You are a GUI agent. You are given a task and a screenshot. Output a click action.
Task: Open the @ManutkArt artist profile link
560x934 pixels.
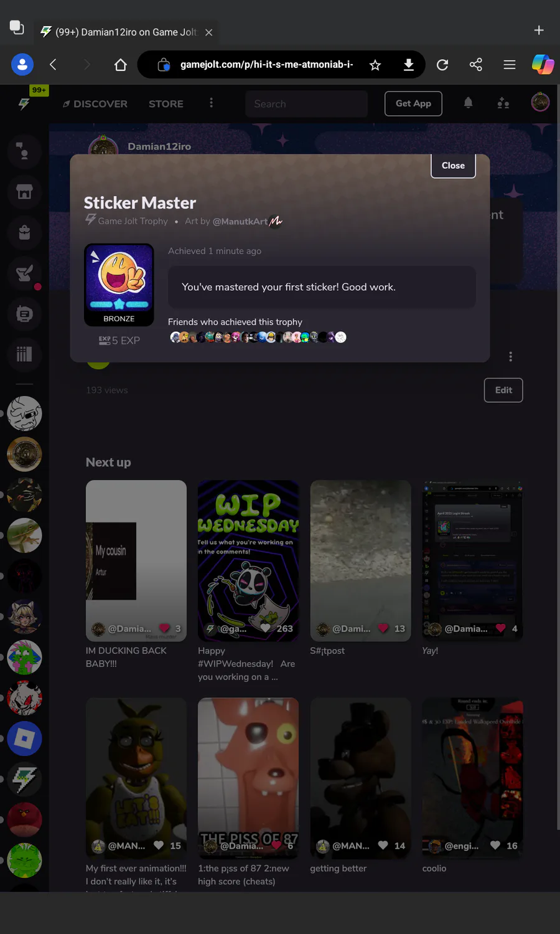[240, 221]
